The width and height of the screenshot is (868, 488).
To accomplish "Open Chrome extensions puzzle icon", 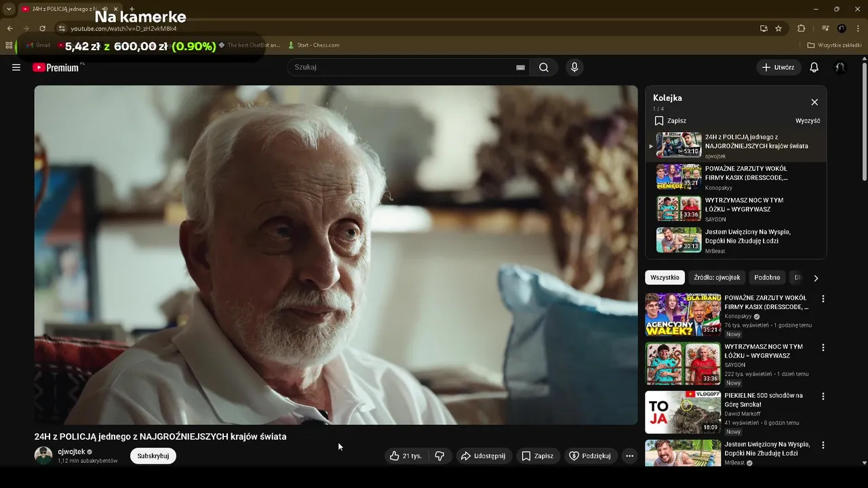I will pos(801,28).
